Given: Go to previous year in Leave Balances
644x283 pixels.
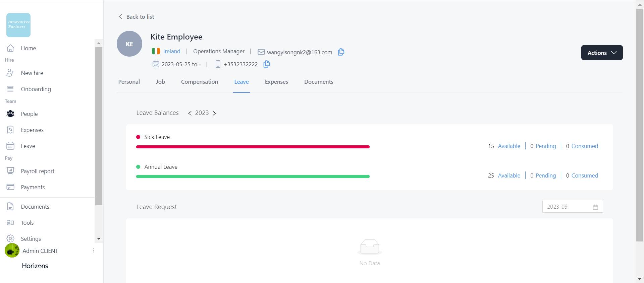Looking at the screenshot, I should coord(190,113).
